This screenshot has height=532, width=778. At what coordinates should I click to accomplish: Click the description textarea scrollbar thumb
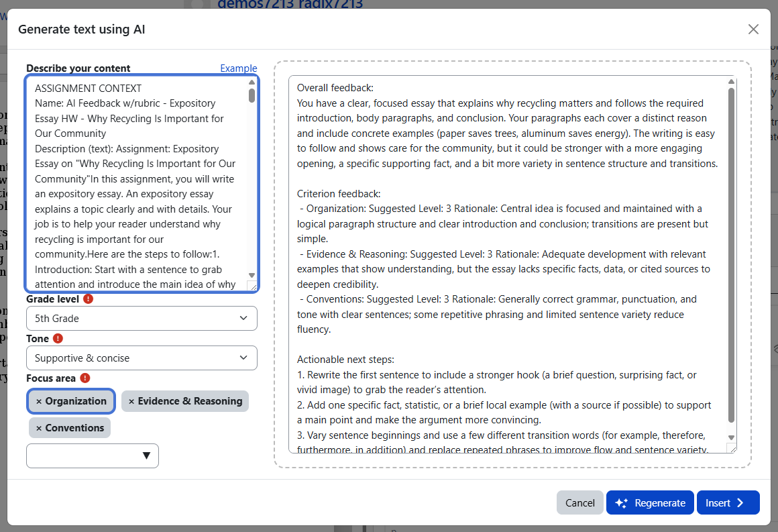point(252,95)
